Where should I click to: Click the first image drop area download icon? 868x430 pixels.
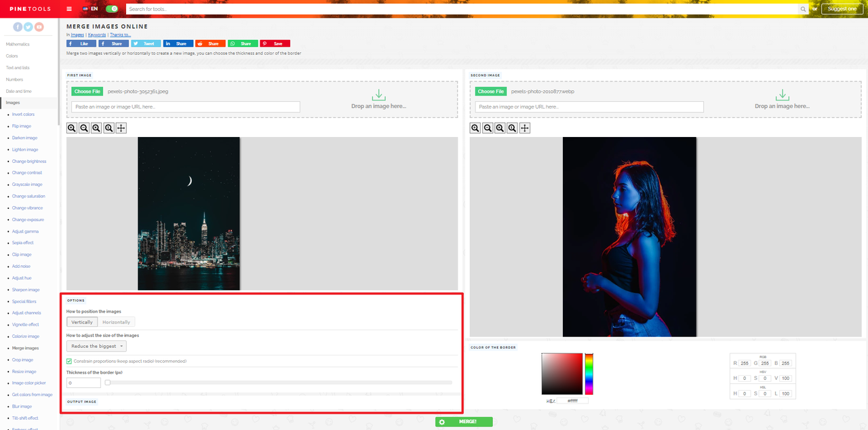pos(378,95)
